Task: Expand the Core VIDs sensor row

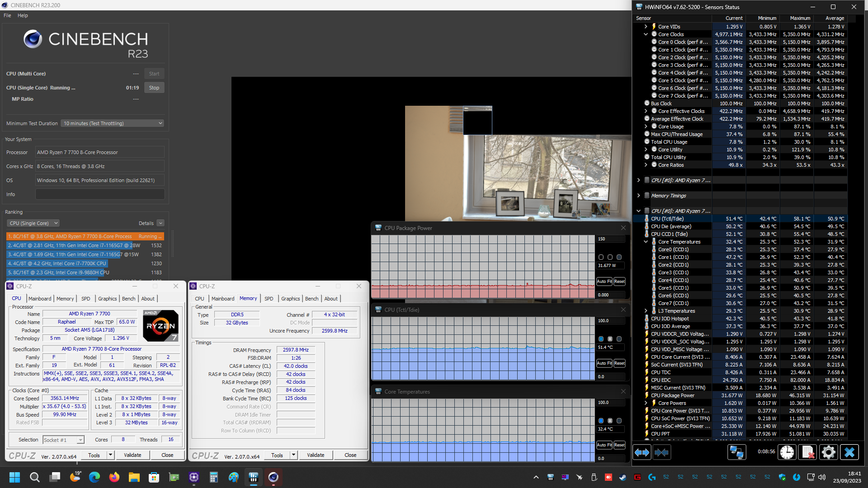Action: point(646,27)
